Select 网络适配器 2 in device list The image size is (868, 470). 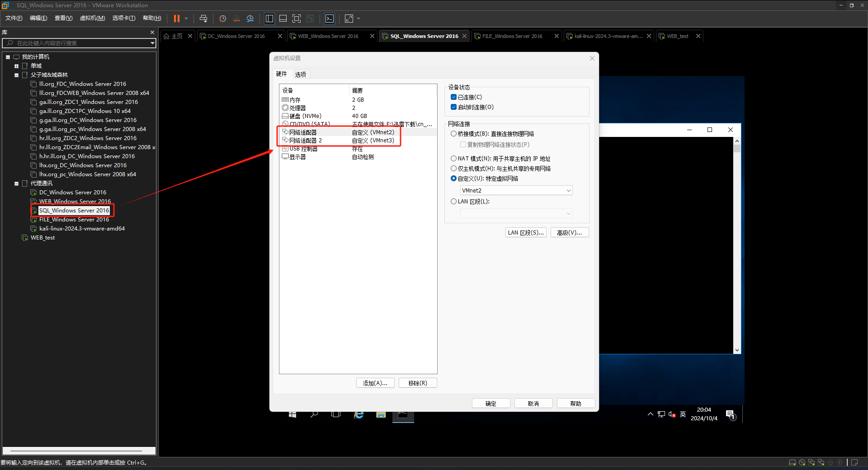(358, 141)
